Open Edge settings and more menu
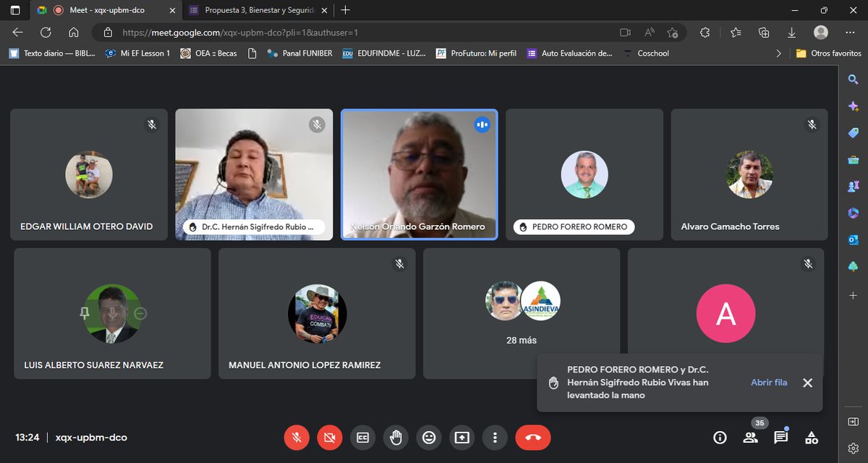This screenshot has width=868, height=463. click(850, 33)
